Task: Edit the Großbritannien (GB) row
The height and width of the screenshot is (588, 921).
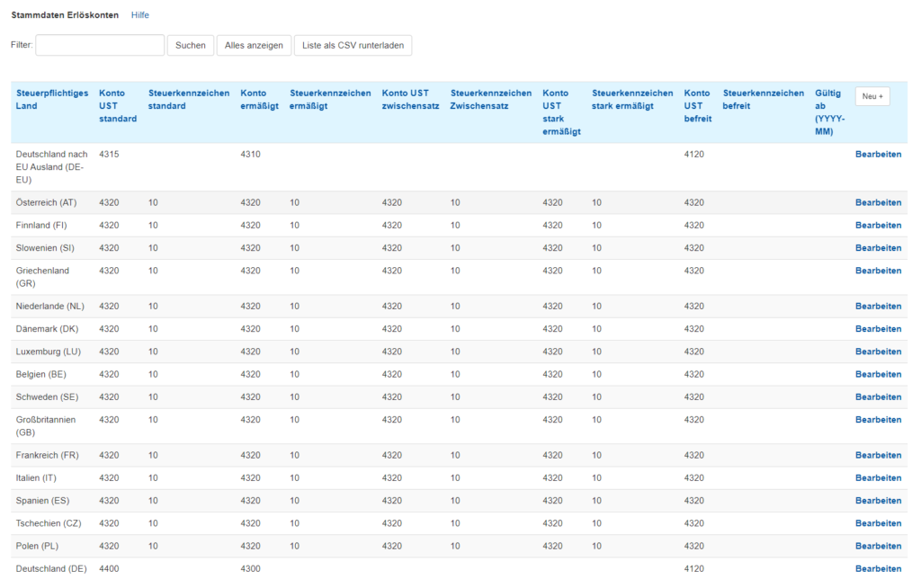Action: [x=878, y=420]
